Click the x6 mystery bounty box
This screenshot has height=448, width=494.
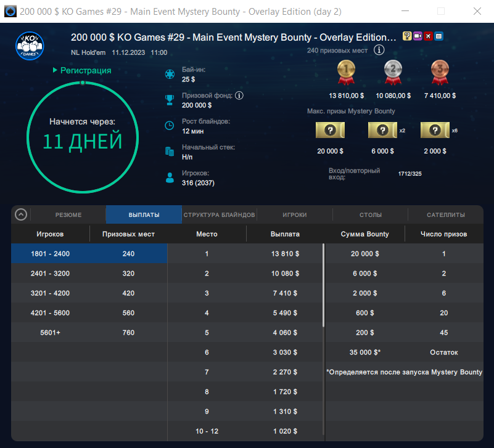click(x=435, y=130)
